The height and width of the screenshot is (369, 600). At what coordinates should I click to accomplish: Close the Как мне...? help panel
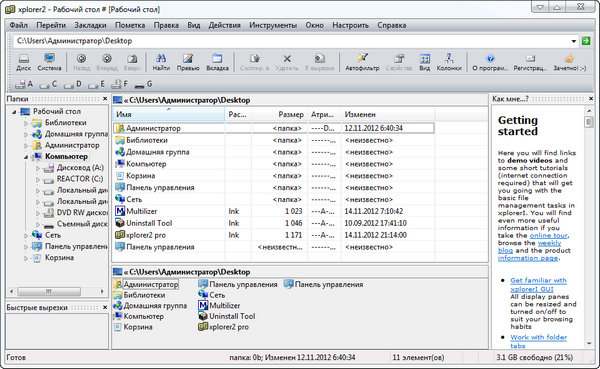click(x=591, y=99)
